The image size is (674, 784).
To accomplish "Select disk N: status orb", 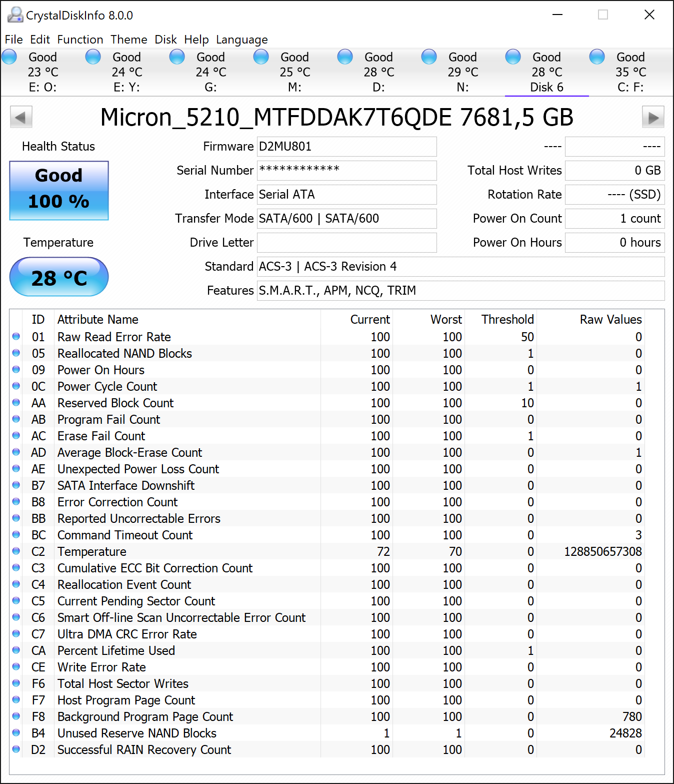I will 429,57.
